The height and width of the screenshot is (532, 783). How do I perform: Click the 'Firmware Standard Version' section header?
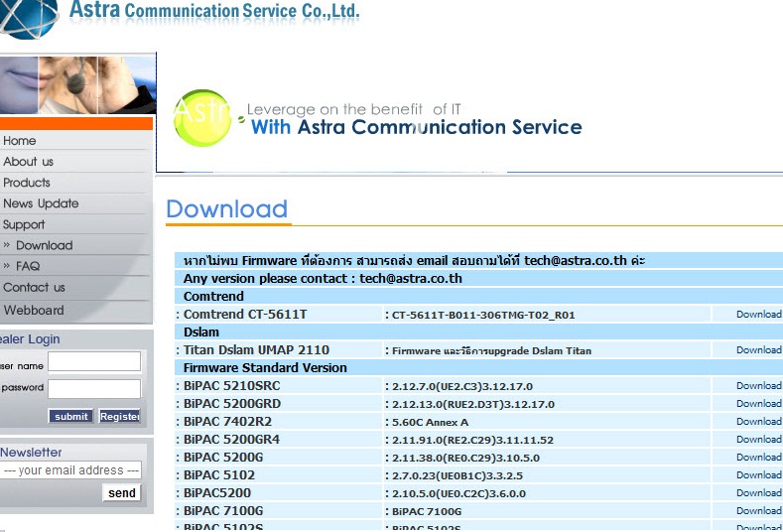point(265,368)
